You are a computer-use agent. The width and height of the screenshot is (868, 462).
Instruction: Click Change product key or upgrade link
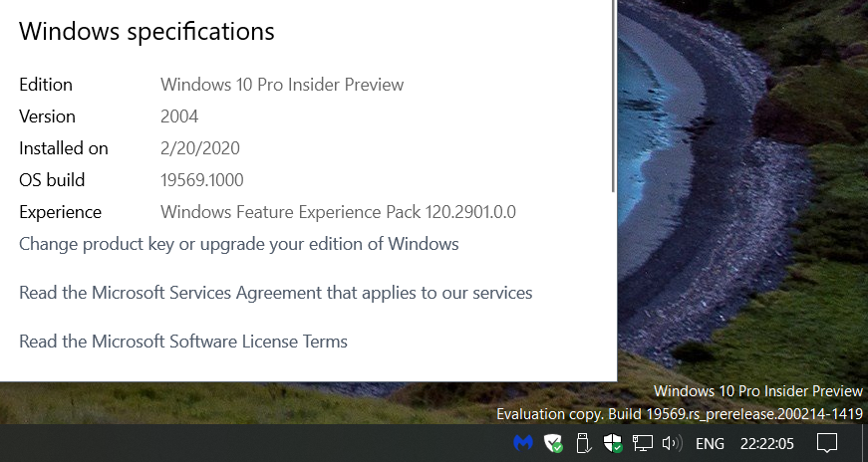[x=238, y=244]
